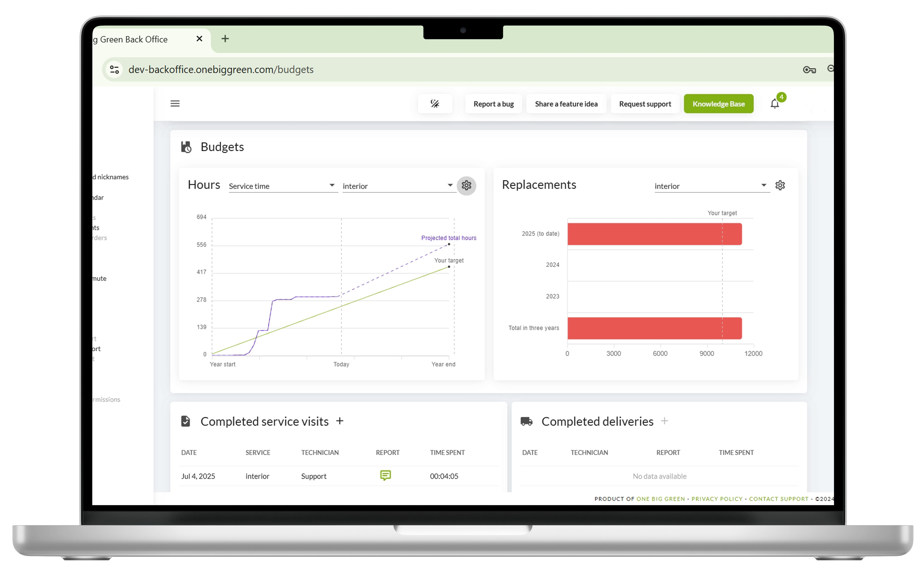Click the Projected total hours point
This screenshot has height=565, width=924.
pyautogui.click(x=449, y=244)
